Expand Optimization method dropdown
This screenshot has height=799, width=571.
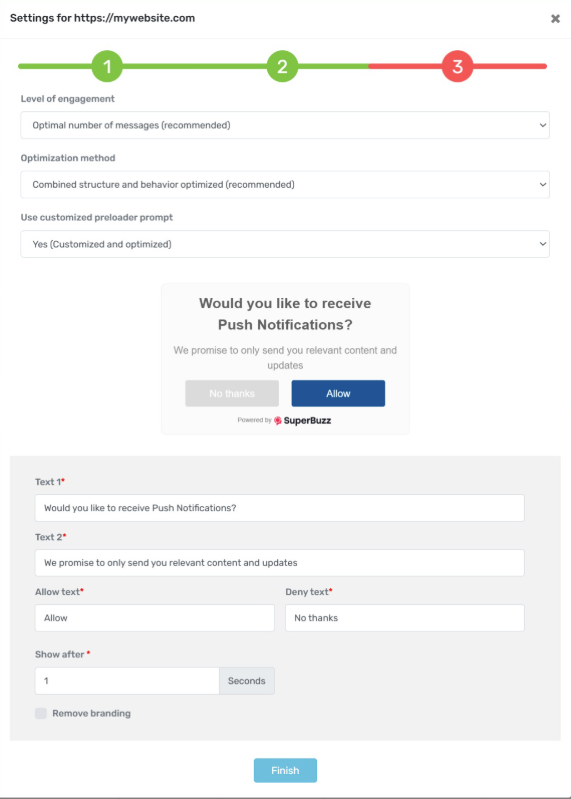(285, 184)
